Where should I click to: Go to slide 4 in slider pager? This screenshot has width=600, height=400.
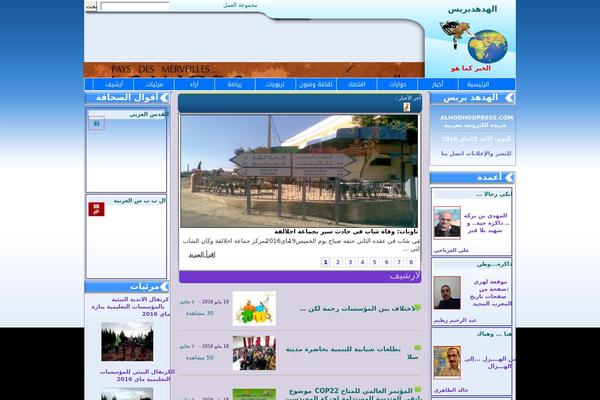[x=362, y=262]
